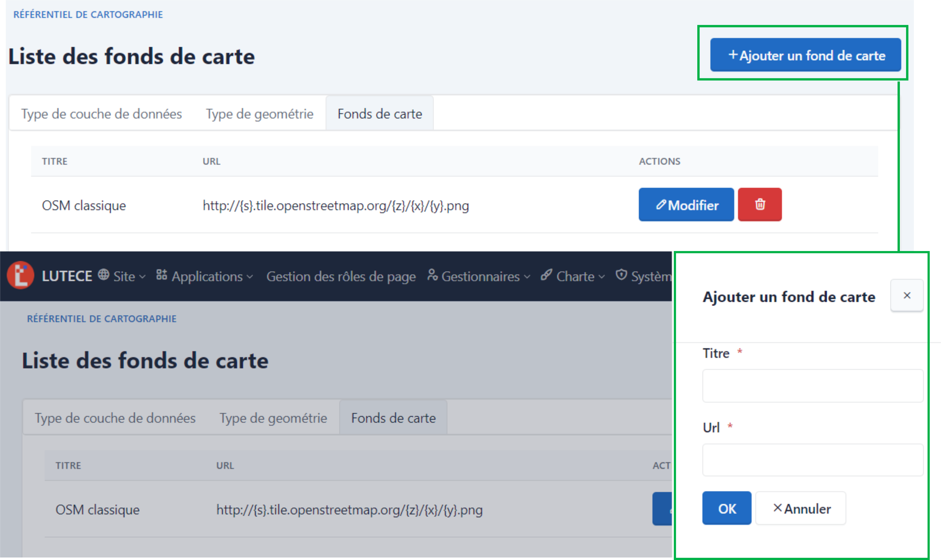Click the Applications grid icon

coord(162,275)
